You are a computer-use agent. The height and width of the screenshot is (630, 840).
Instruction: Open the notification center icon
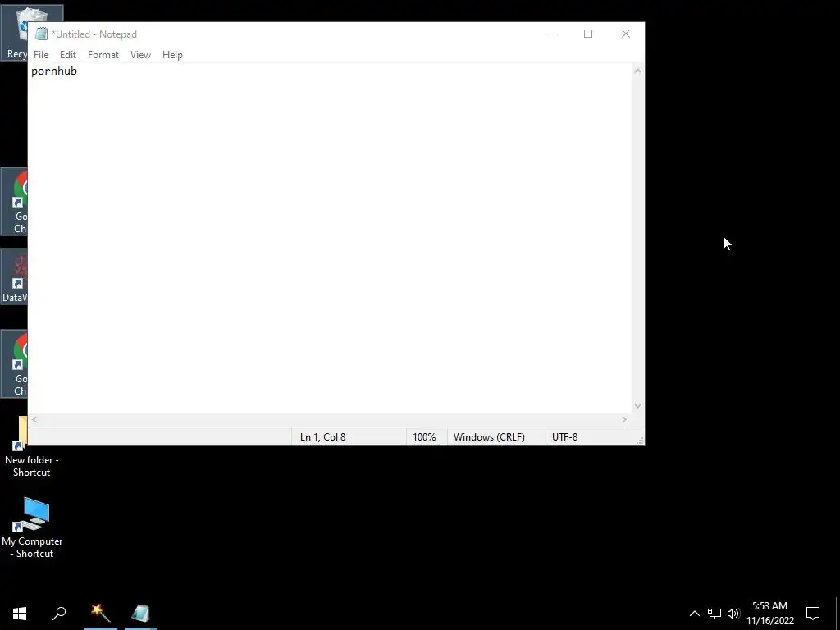813,614
